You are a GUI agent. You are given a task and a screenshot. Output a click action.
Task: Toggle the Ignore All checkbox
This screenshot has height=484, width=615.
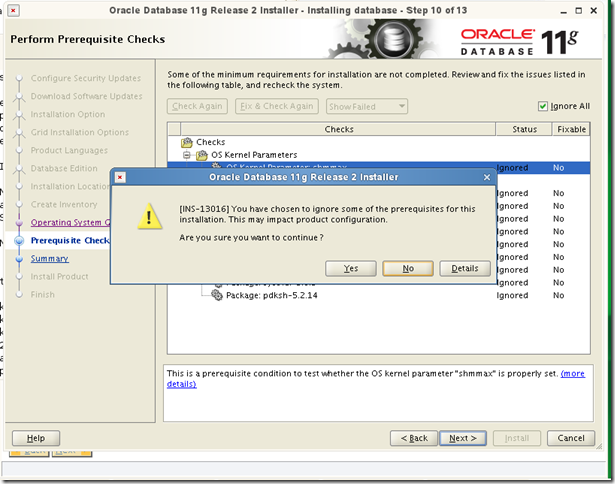[x=543, y=106]
